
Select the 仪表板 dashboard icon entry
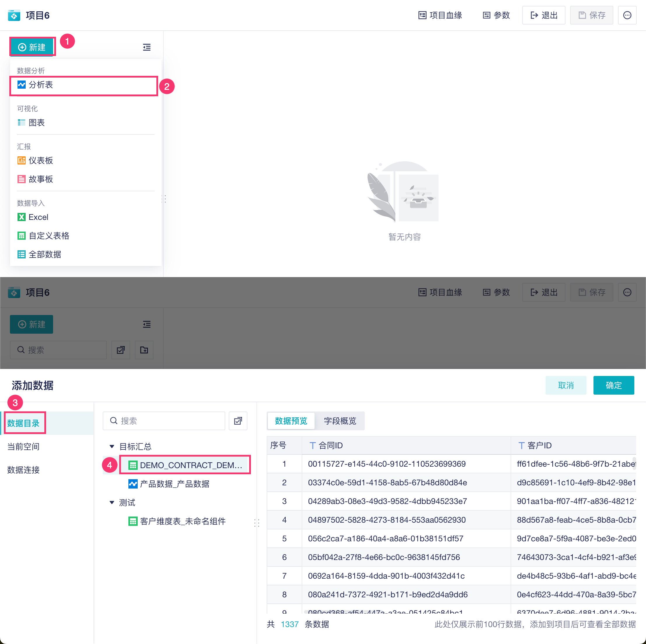pyautogui.click(x=22, y=160)
